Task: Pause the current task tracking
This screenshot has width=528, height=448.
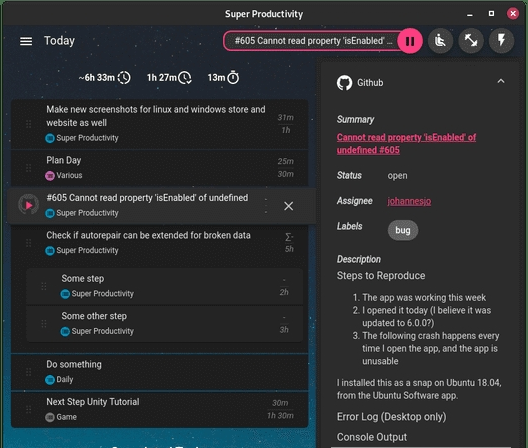Action: point(410,41)
